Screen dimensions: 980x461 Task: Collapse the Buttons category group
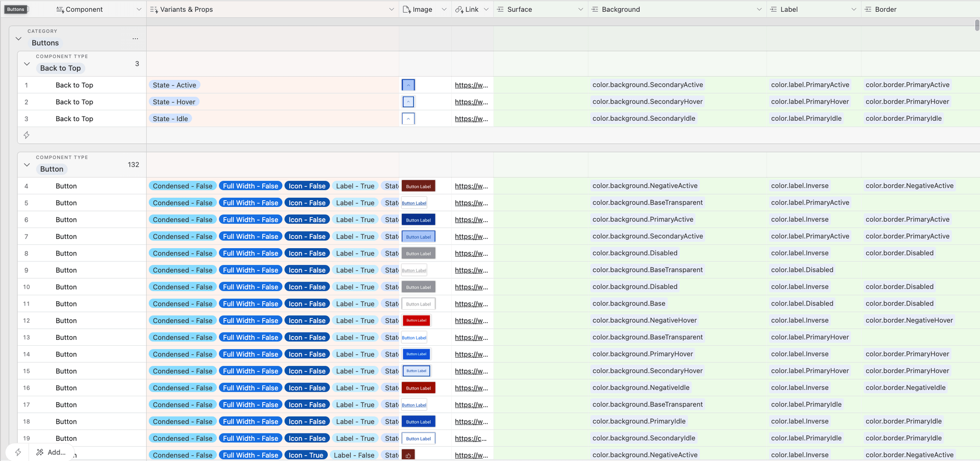[19, 39]
